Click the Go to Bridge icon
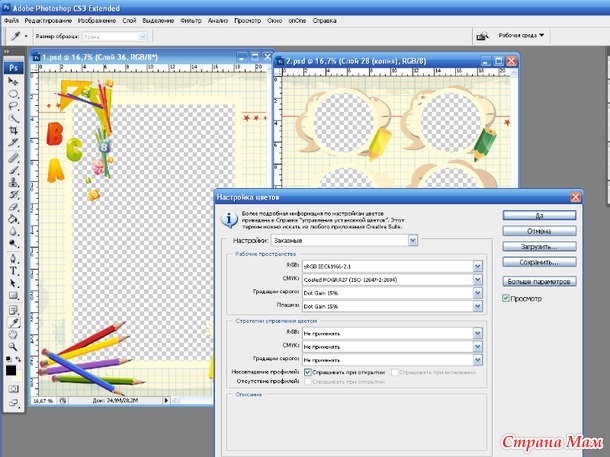610x457 pixels. click(x=482, y=35)
